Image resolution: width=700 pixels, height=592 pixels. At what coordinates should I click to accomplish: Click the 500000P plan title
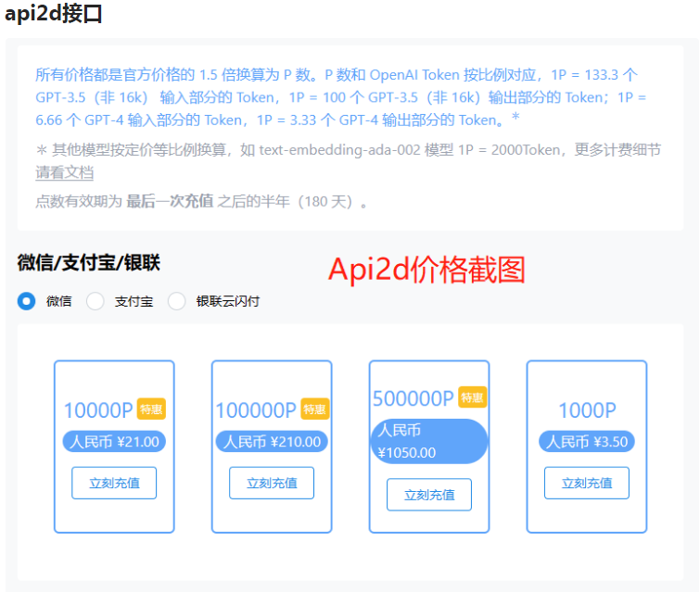coord(414,398)
